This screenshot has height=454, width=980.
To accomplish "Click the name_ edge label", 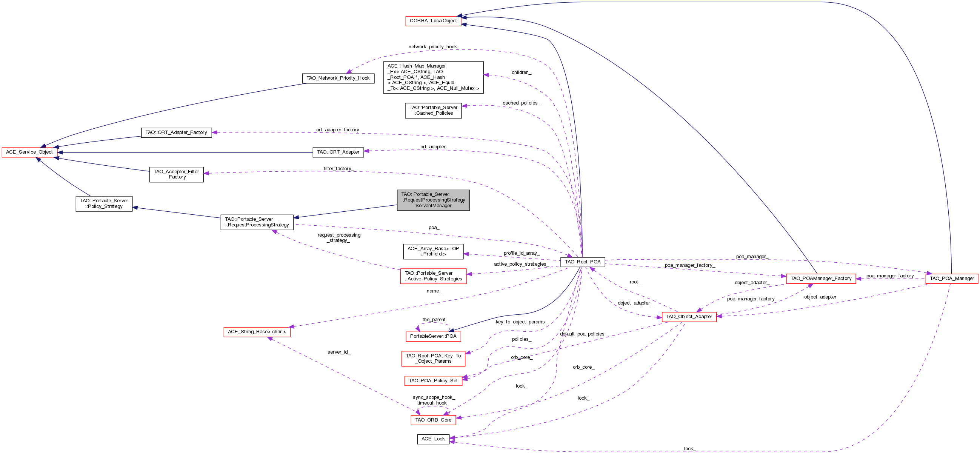I will point(434,291).
